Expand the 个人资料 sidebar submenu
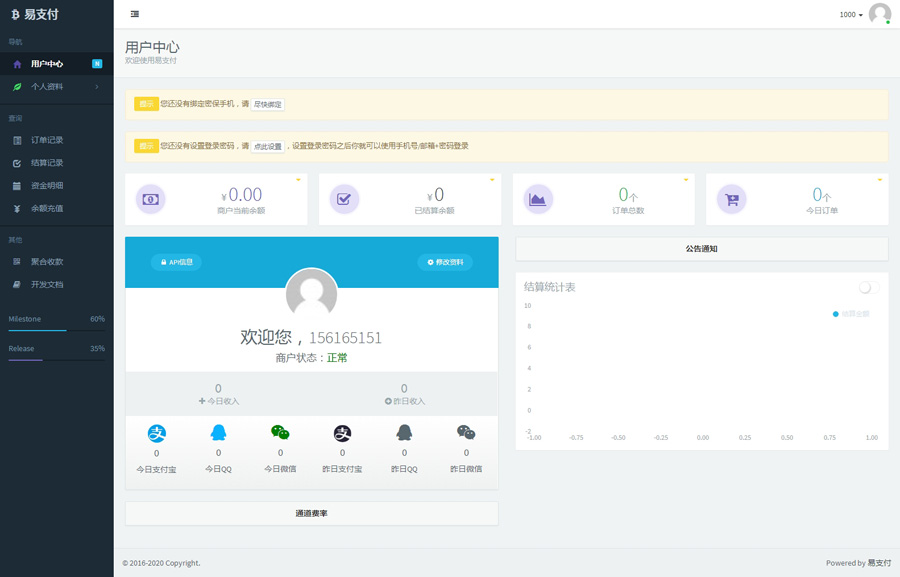Screen dimensions: 900x577 tap(56, 87)
